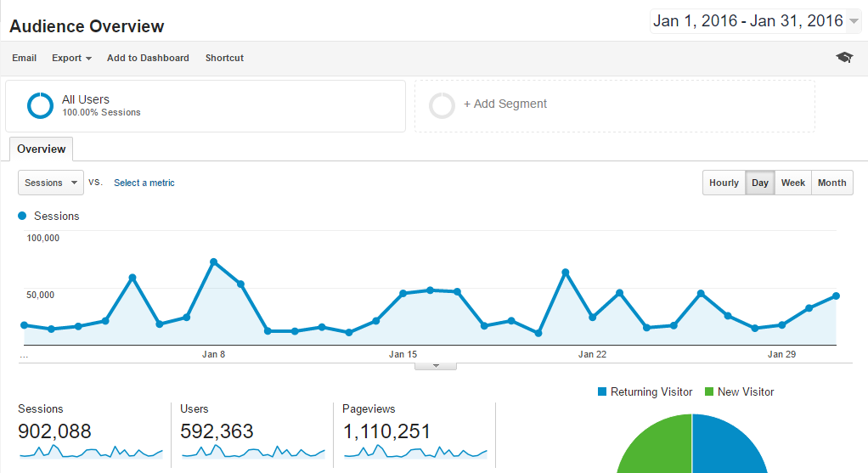Click the 100,000 y-axis label
The height and width of the screenshot is (473, 868).
(x=43, y=238)
